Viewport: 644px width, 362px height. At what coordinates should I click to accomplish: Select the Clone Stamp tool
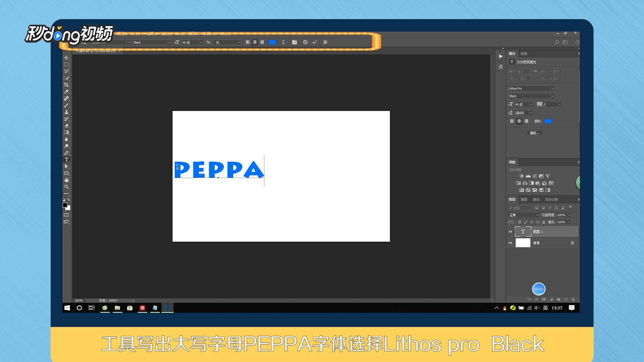66,112
